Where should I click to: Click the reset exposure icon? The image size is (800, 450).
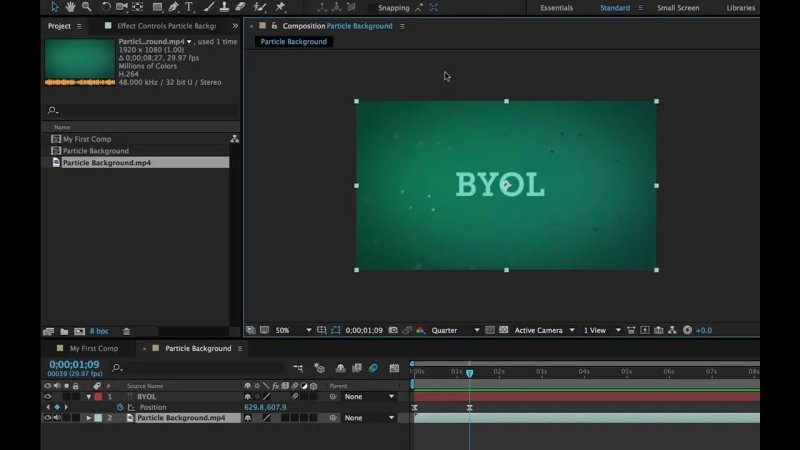tap(687, 330)
